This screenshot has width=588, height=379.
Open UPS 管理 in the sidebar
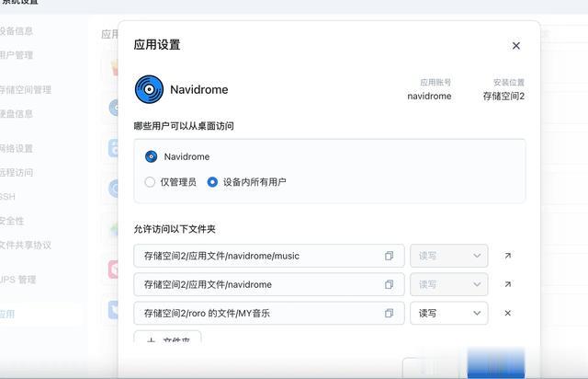(17, 280)
